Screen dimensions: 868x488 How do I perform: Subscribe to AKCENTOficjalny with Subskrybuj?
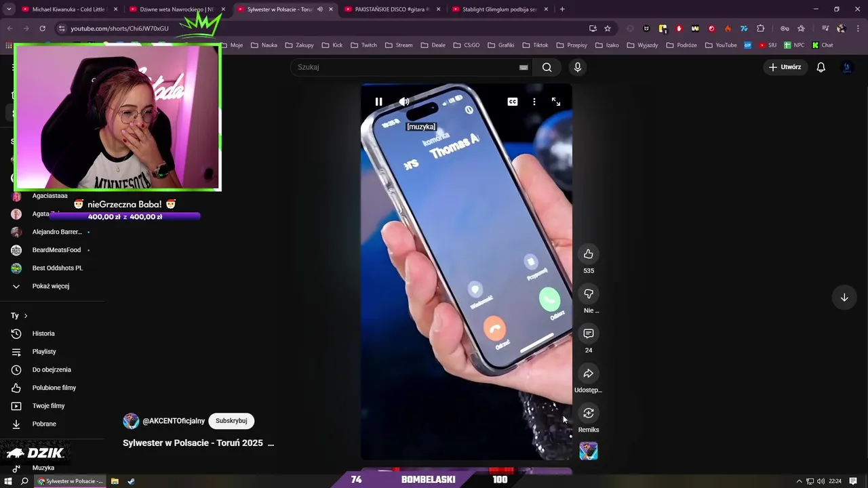(231, 421)
